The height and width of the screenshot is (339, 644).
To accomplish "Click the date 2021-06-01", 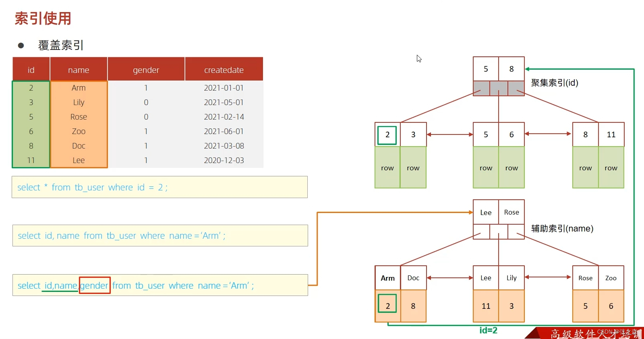I will [x=224, y=131].
